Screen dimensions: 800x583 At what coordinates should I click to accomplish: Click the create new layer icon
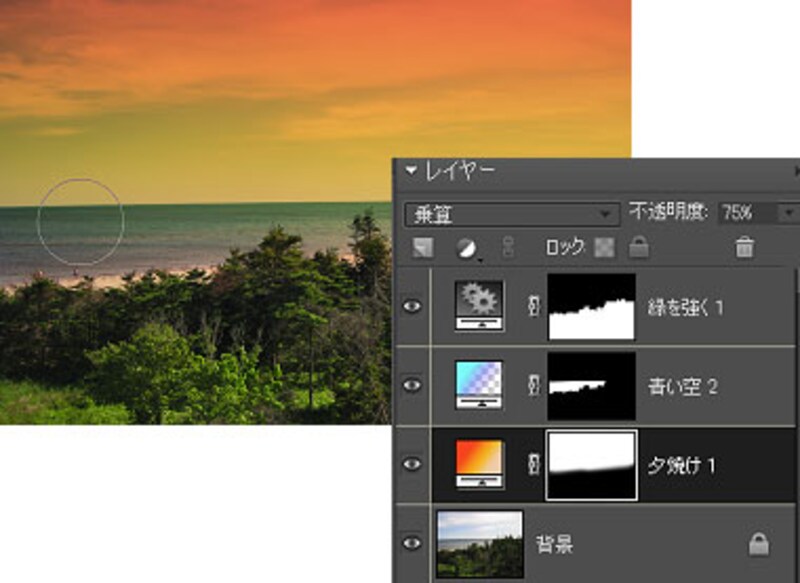423,248
